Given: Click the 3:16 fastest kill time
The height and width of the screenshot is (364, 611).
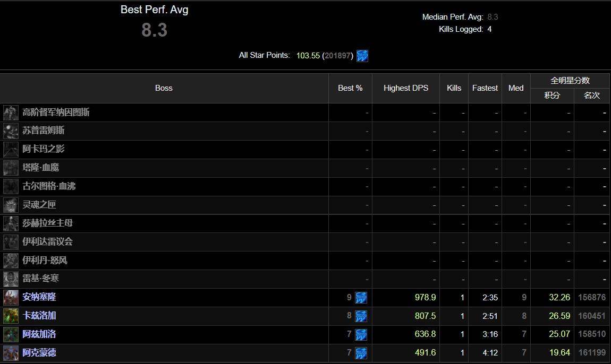Looking at the screenshot, I should tap(490, 334).
